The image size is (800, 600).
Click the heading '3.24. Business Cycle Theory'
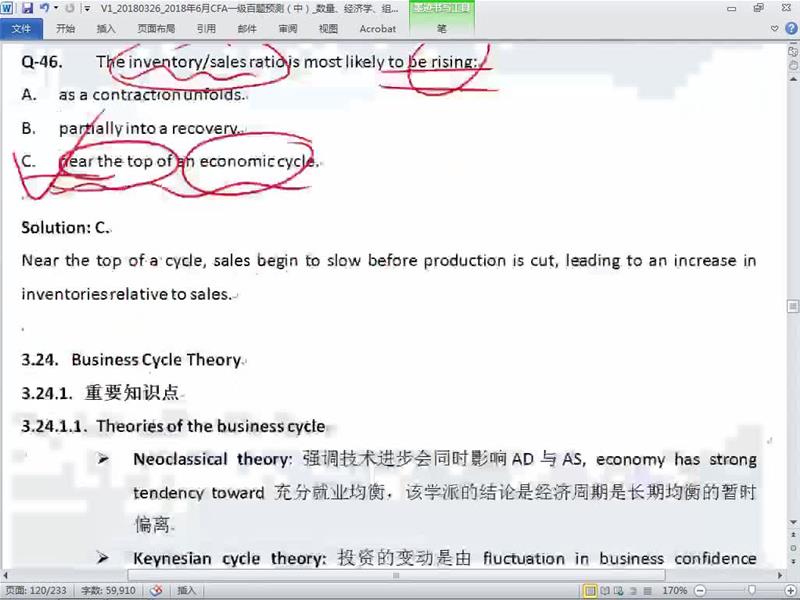click(131, 360)
